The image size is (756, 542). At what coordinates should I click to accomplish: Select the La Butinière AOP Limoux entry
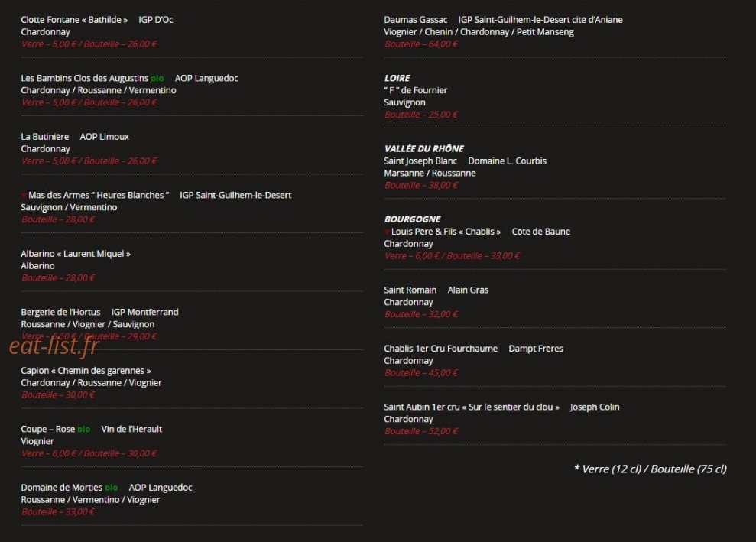[x=75, y=137]
